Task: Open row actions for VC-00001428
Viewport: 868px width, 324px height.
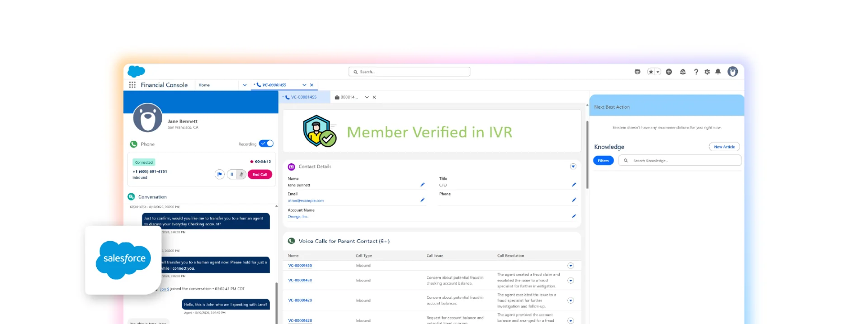Action: (x=571, y=320)
